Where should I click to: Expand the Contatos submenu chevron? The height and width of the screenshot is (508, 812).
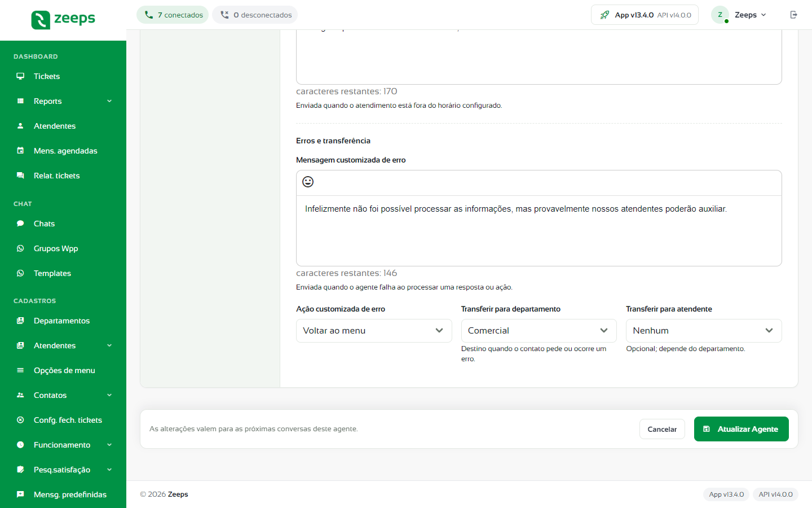point(109,395)
